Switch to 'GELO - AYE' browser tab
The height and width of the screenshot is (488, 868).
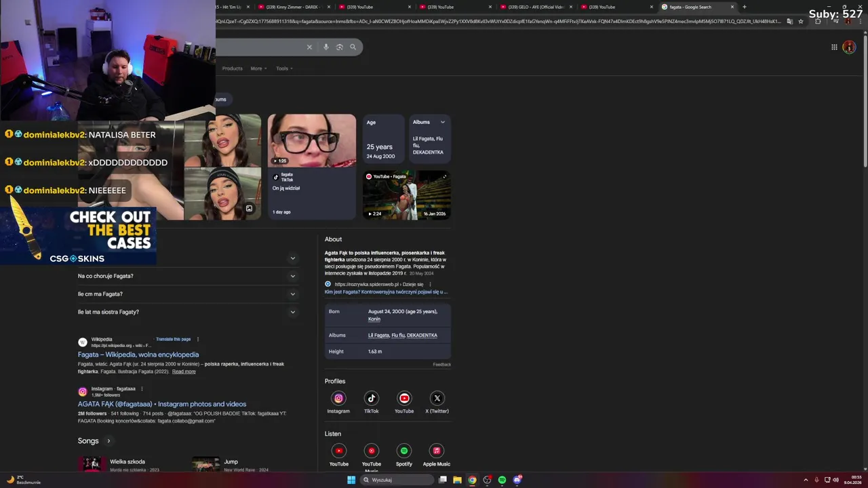coord(536,7)
